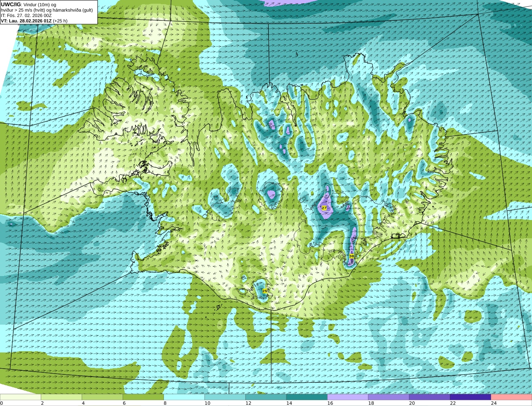This screenshot has height=406, width=532.
Task: Select the 22–24 m/s dark indigo legend swatch
Action: click(x=470, y=397)
